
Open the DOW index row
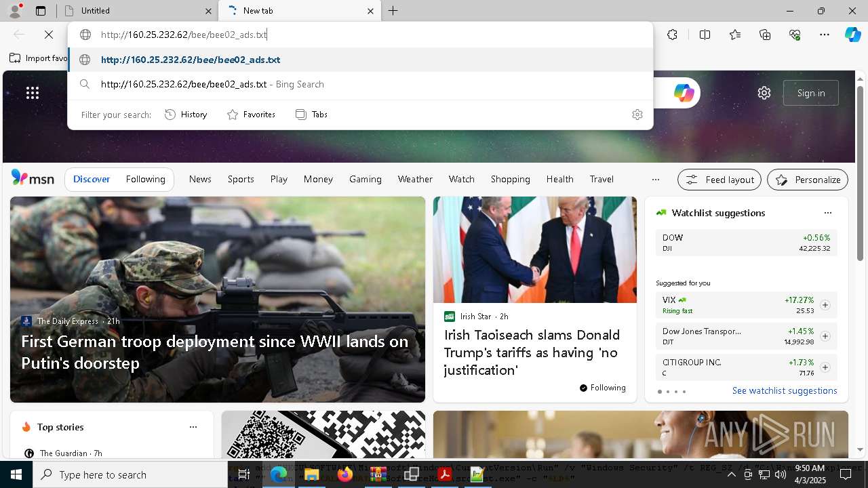coord(746,243)
